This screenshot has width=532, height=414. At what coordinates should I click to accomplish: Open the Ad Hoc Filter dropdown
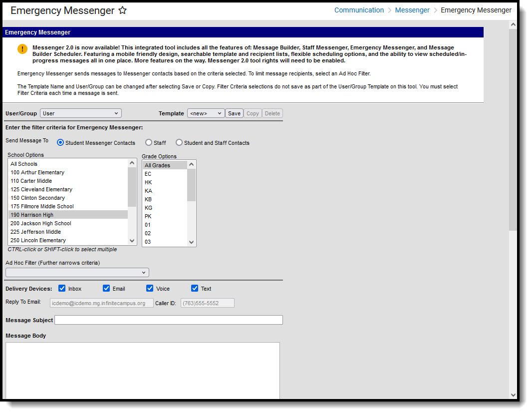pyautogui.click(x=77, y=272)
